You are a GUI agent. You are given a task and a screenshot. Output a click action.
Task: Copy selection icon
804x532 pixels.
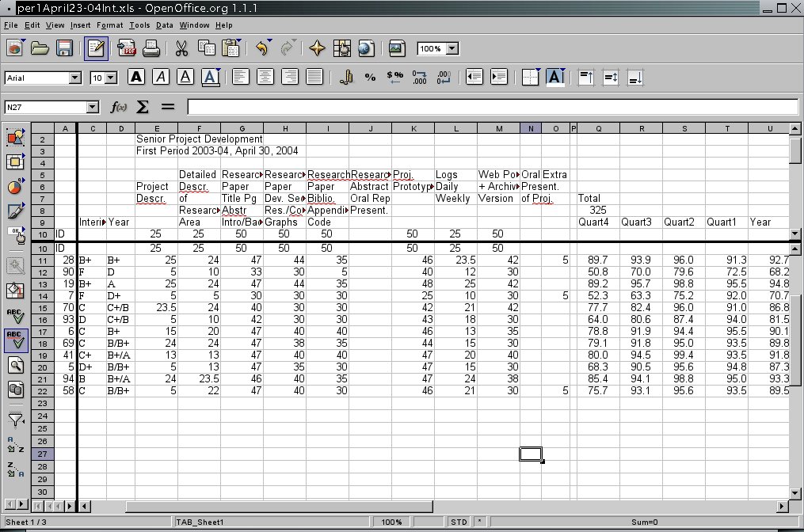206,49
